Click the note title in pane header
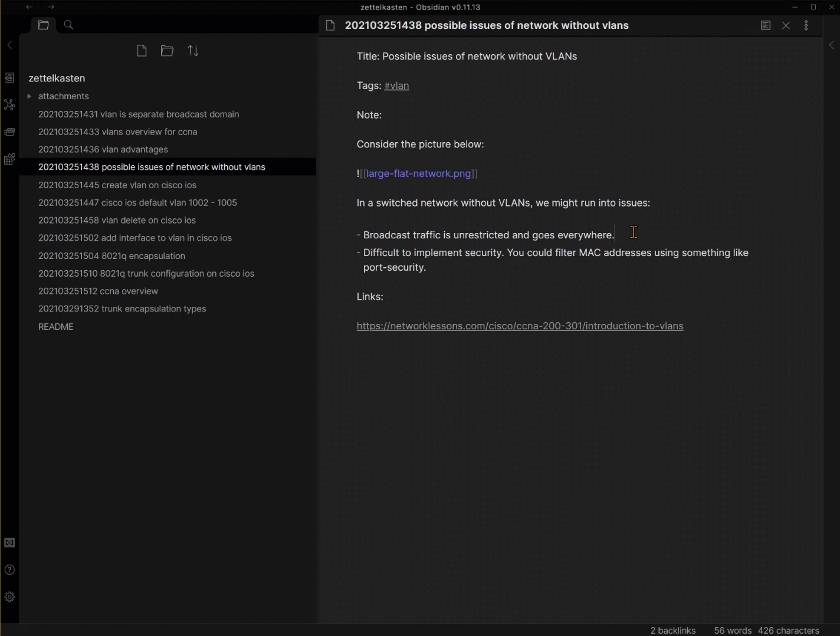840x636 pixels. tap(487, 25)
